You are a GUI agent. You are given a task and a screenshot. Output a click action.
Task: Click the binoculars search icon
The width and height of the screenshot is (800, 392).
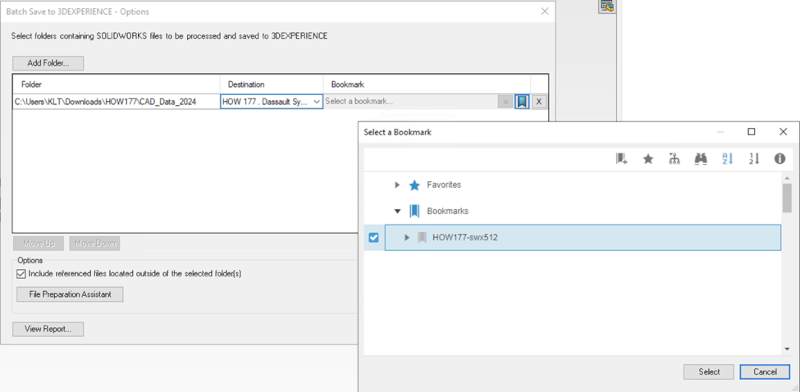[701, 159]
